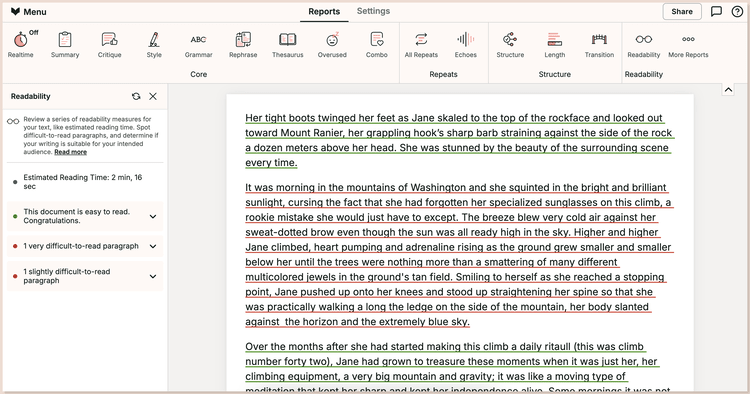Click the Share button
750x394 pixels.
682,11
